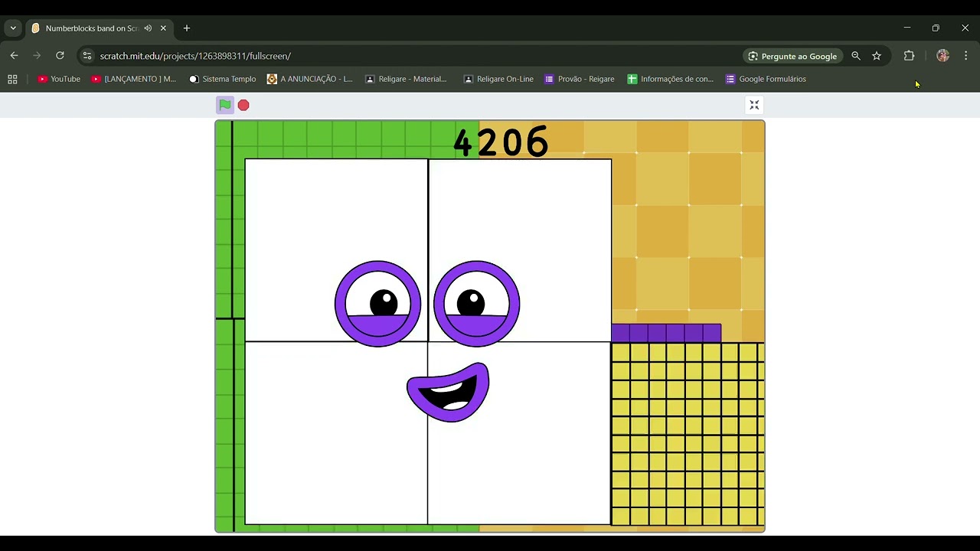The height and width of the screenshot is (551, 980).
Task: Open the YouTube bookmark
Action: pos(59,79)
